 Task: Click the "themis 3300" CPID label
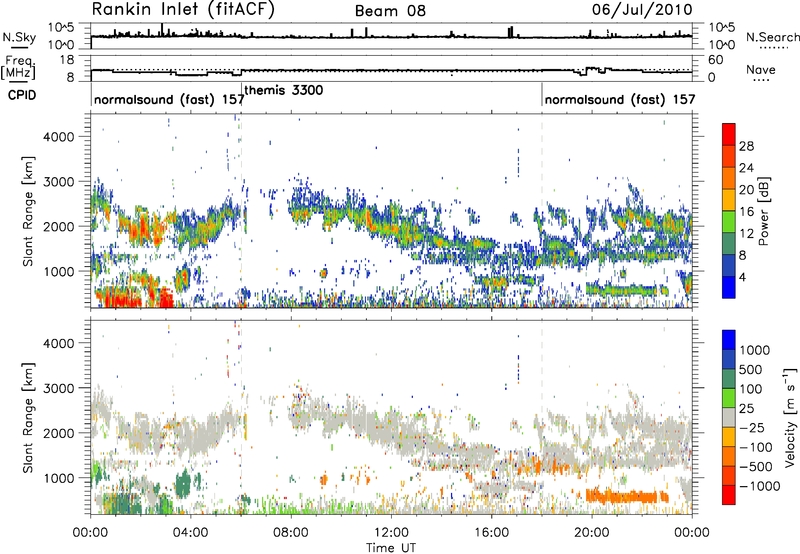coord(284,90)
